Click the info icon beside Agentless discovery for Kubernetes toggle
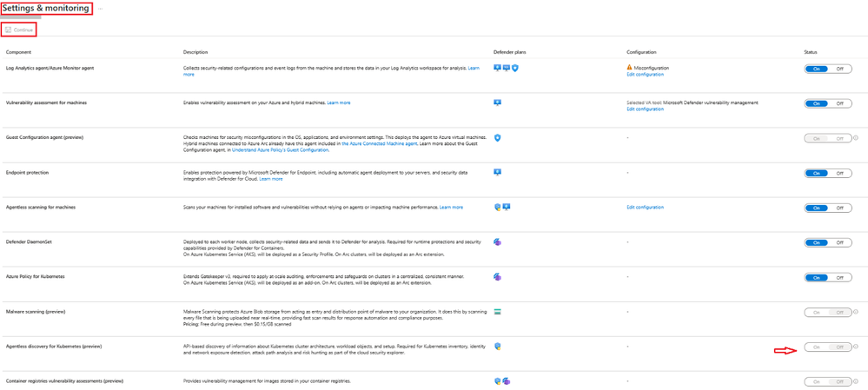The height and width of the screenshot is (390, 868). [856, 347]
